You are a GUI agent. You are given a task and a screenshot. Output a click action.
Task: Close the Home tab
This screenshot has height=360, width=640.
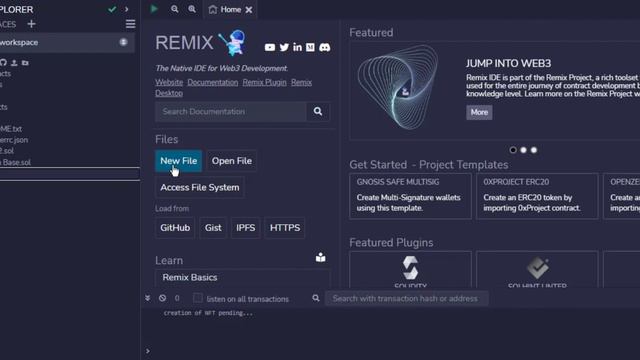pos(249,10)
